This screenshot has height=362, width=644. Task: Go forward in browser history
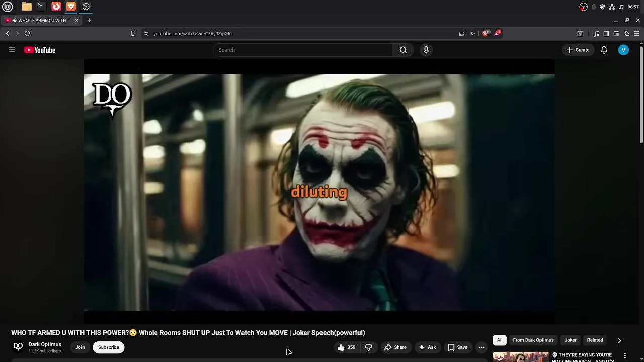click(x=17, y=33)
